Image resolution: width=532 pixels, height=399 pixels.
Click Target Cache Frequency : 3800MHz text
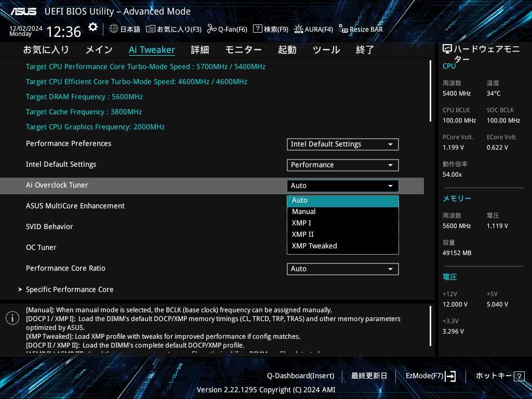[x=84, y=112]
